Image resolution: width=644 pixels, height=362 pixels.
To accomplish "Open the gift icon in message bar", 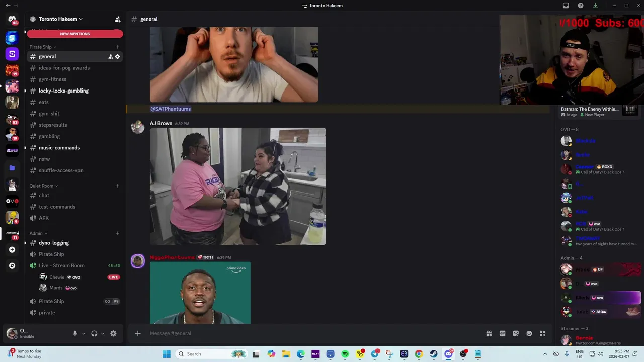I will [x=489, y=333].
